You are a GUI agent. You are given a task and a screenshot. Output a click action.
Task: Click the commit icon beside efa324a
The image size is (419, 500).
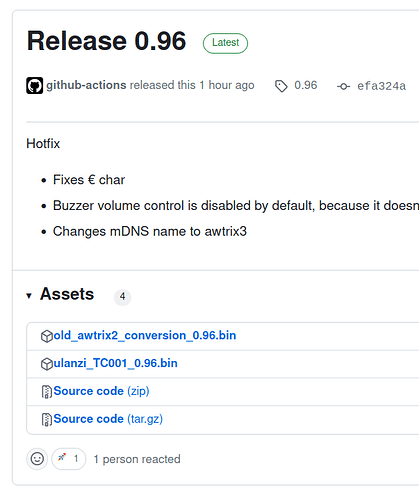click(343, 86)
